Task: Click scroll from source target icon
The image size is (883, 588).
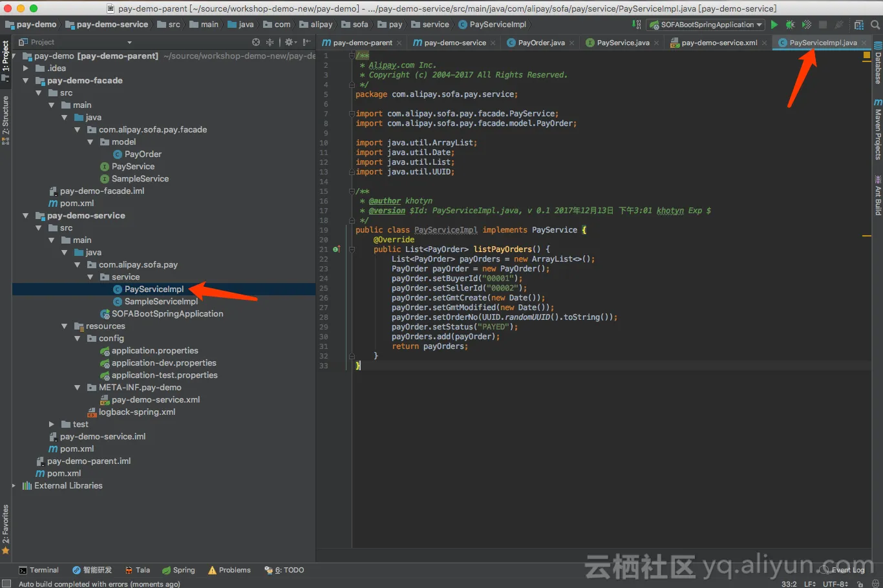Action: (256, 42)
